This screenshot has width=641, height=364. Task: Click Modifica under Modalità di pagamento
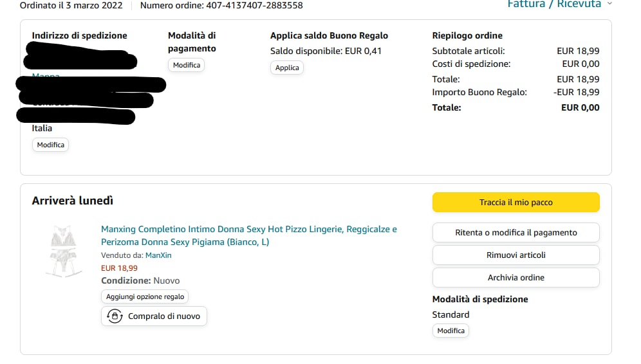coord(187,65)
